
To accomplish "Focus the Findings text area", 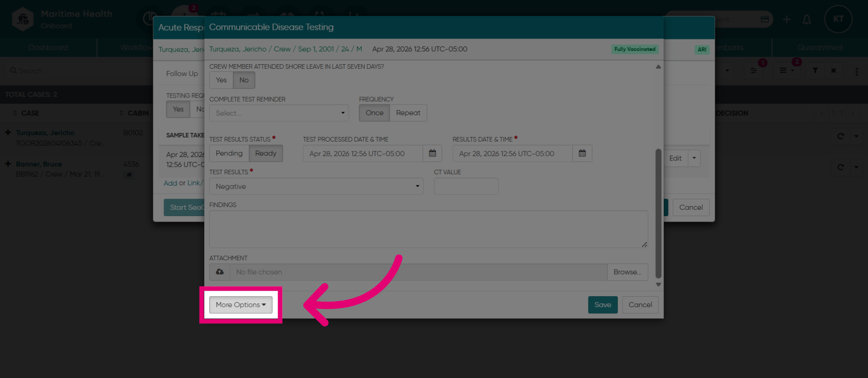I will click(x=429, y=229).
